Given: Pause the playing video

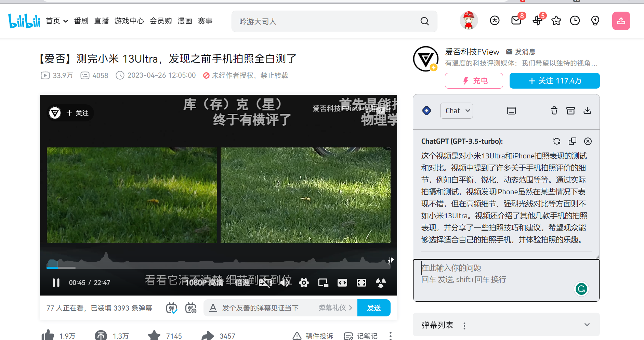Looking at the screenshot, I should coord(56,283).
